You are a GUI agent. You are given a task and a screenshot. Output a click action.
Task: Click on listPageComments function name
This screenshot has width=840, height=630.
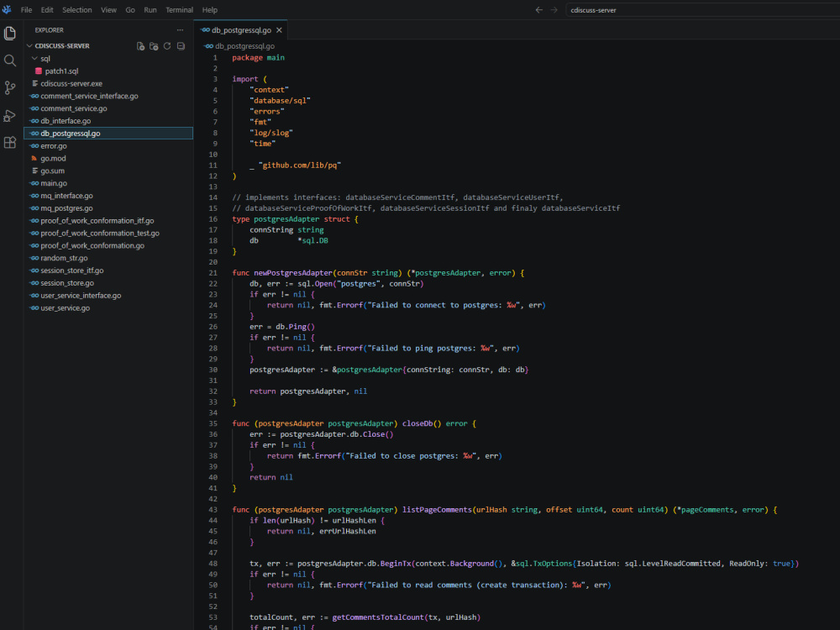[x=437, y=510]
